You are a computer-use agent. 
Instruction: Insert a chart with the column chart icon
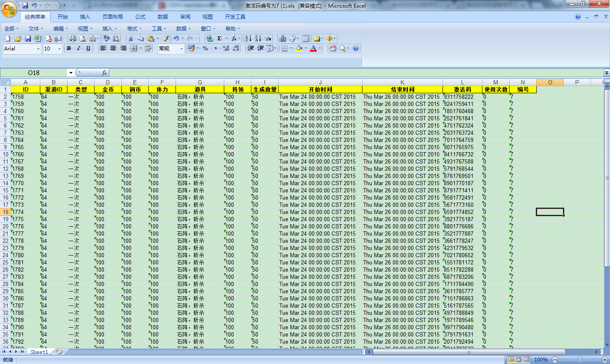[x=283, y=39]
